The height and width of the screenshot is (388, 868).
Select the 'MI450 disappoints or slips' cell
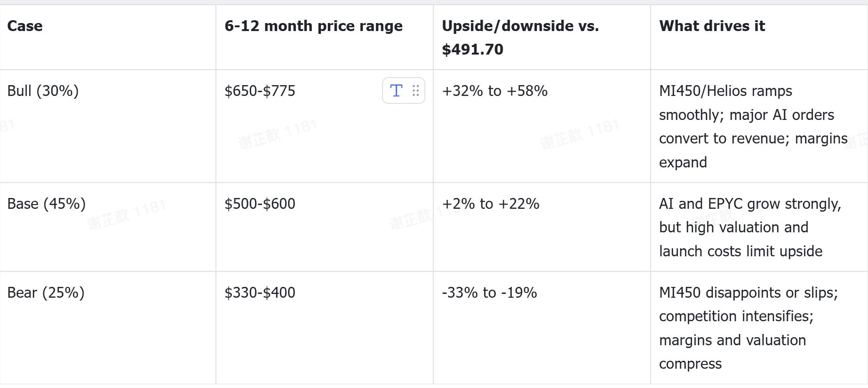(759, 328)
